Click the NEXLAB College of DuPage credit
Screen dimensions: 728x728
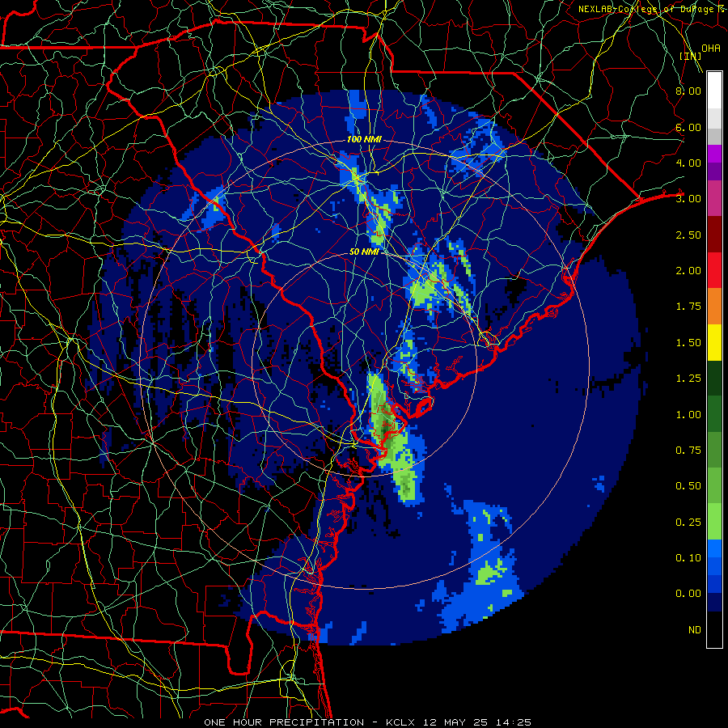(653, 9)
